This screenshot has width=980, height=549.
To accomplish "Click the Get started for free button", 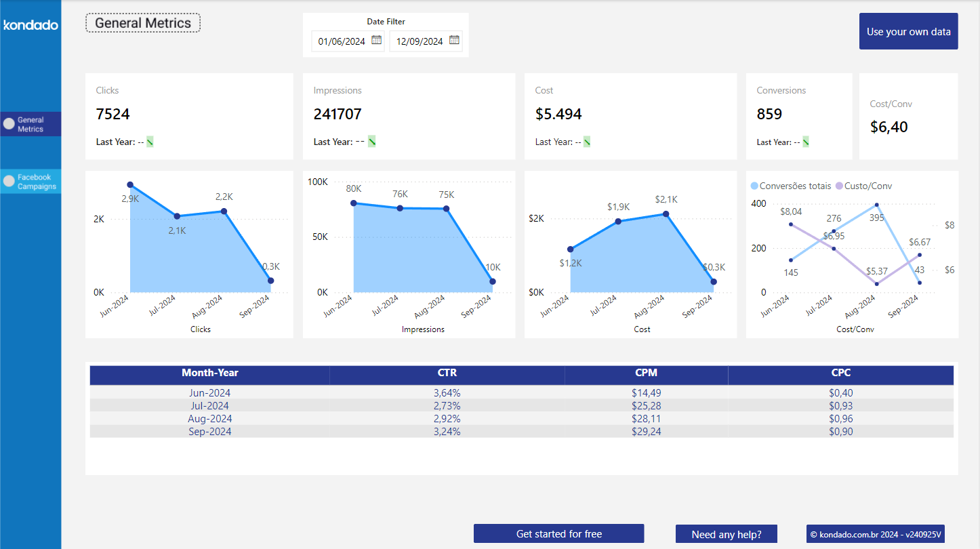I will [x=558, y=533].
